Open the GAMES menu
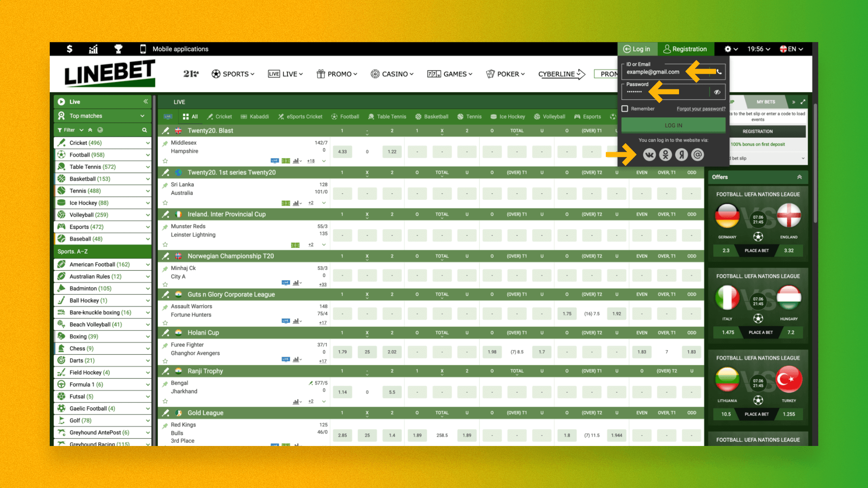 450,74
